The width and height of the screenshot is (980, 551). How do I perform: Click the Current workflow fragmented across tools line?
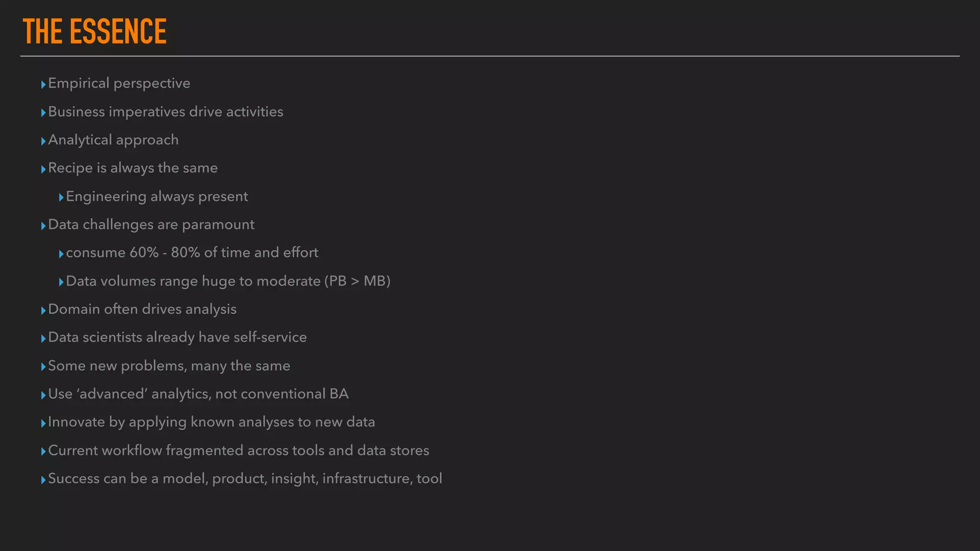(x=239, y=451)
